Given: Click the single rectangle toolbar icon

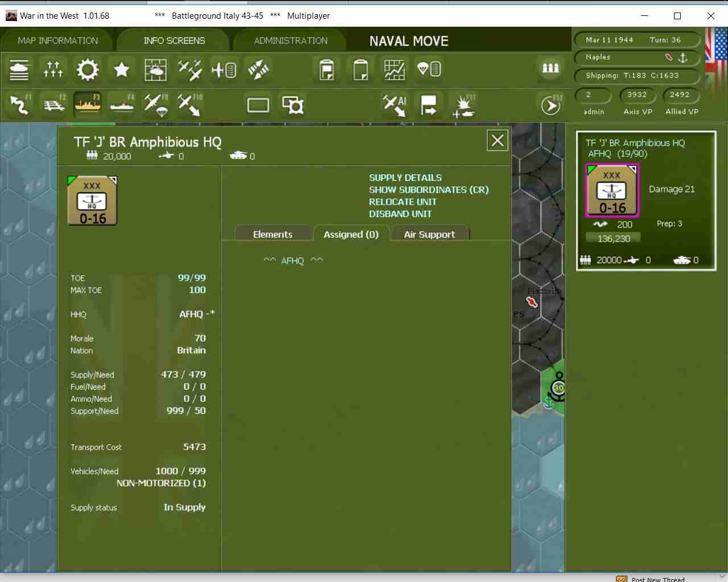Looking at the screenshot, I should pyautogui.click(x=258, y=105).
